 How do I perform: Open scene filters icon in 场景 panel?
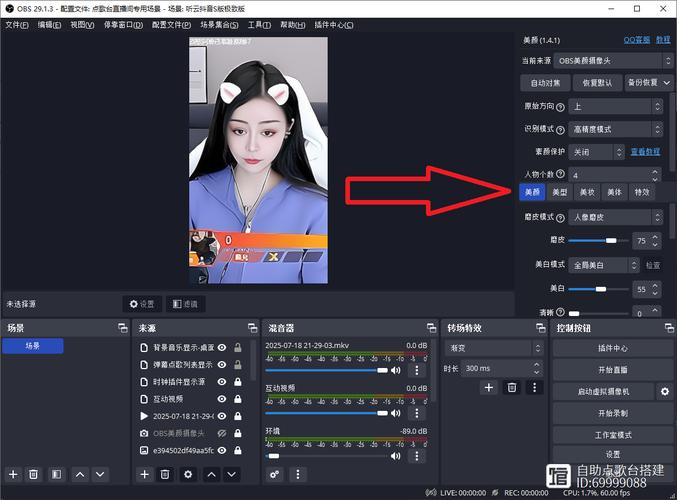pos(56,475)
